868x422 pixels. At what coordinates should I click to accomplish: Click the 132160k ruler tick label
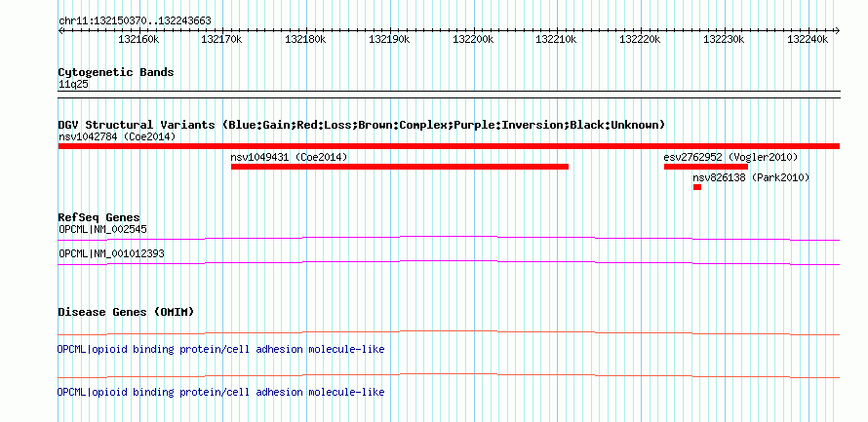point(138,39)
